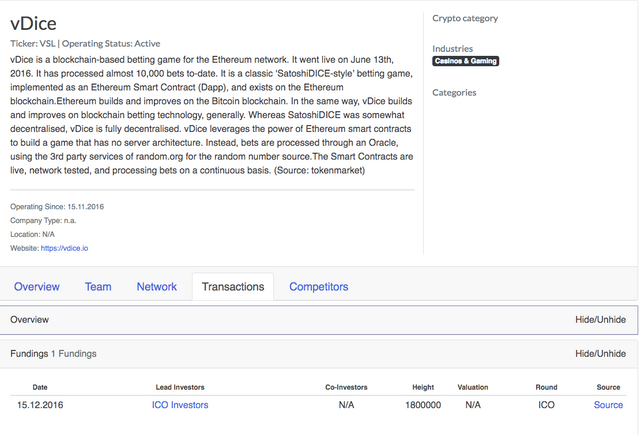Viewport: 640px width, 435px height.
Task: Click the Casinos & Gaming industry tag
Action: pos(466,61)
